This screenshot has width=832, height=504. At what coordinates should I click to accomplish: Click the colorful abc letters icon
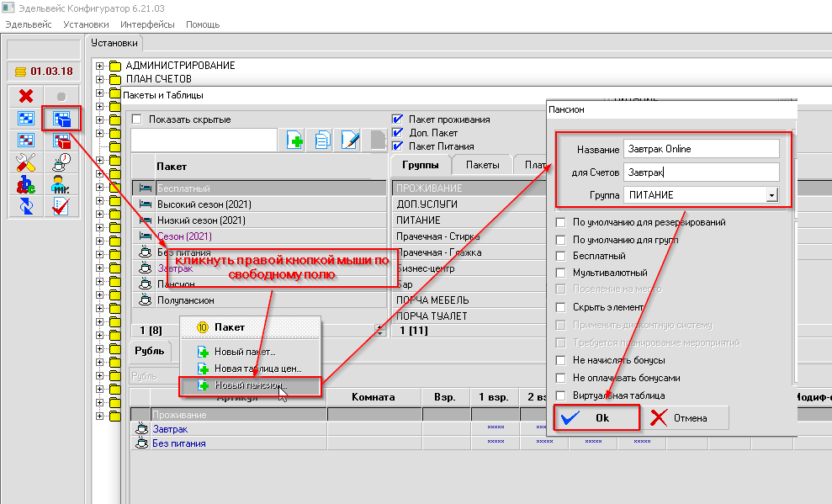coord(26,184)
